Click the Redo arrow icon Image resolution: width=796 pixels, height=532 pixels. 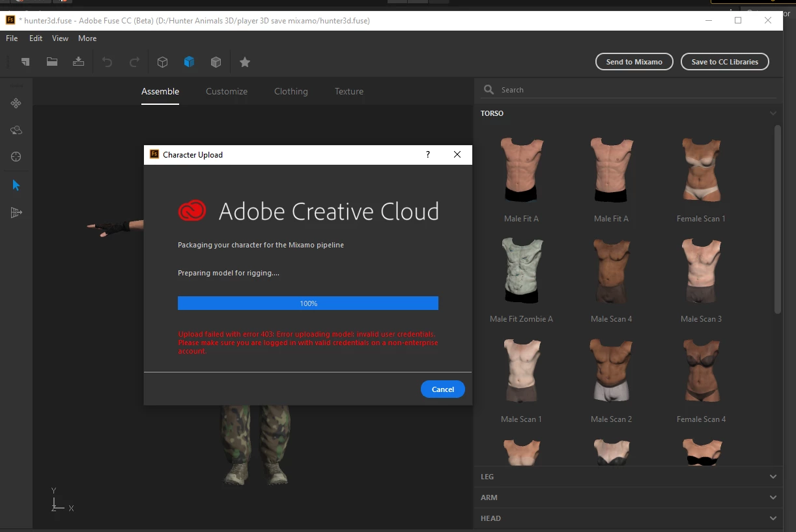[134, 62]
